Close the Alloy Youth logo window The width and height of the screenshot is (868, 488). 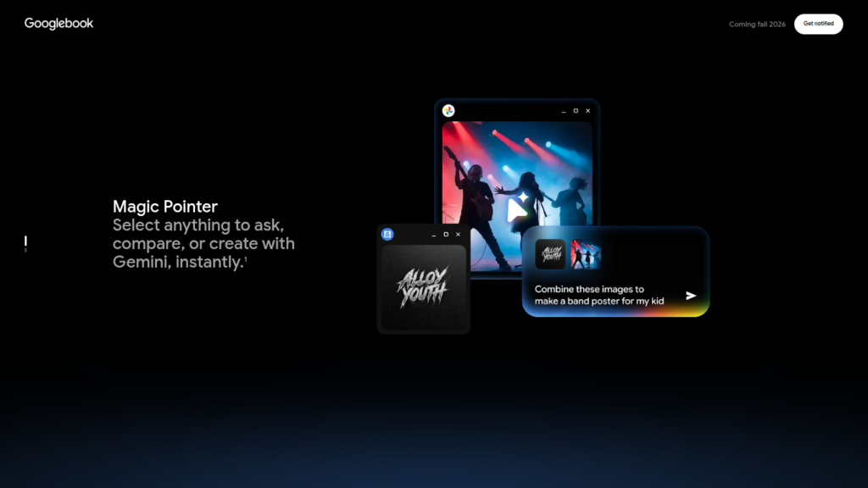(458, 234)
